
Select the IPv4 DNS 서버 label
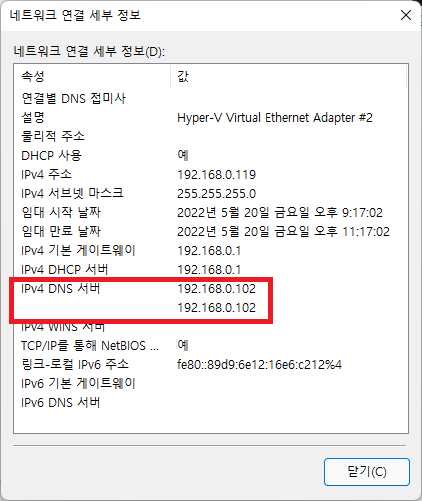coord(61,288)
